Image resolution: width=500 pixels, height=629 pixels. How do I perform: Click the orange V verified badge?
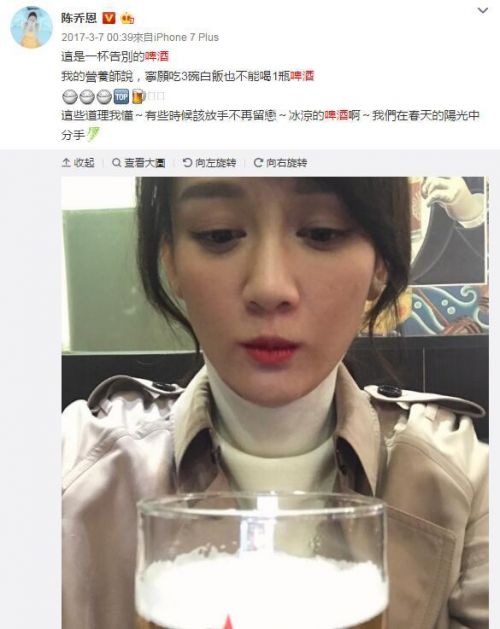point(109,18)
